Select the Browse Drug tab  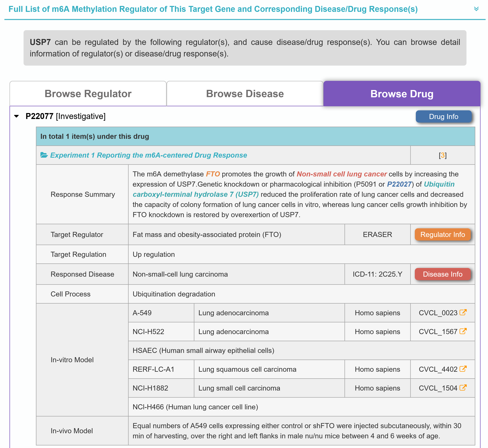(401, 94)
